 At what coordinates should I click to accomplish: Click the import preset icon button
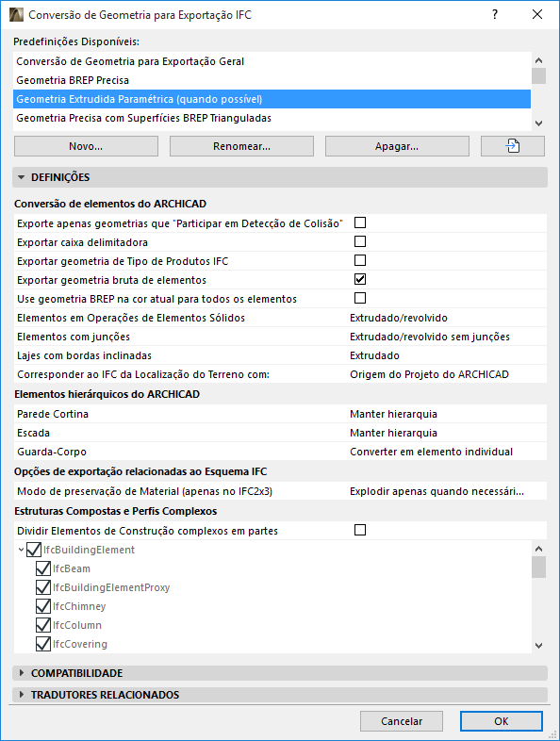point(513,146)
